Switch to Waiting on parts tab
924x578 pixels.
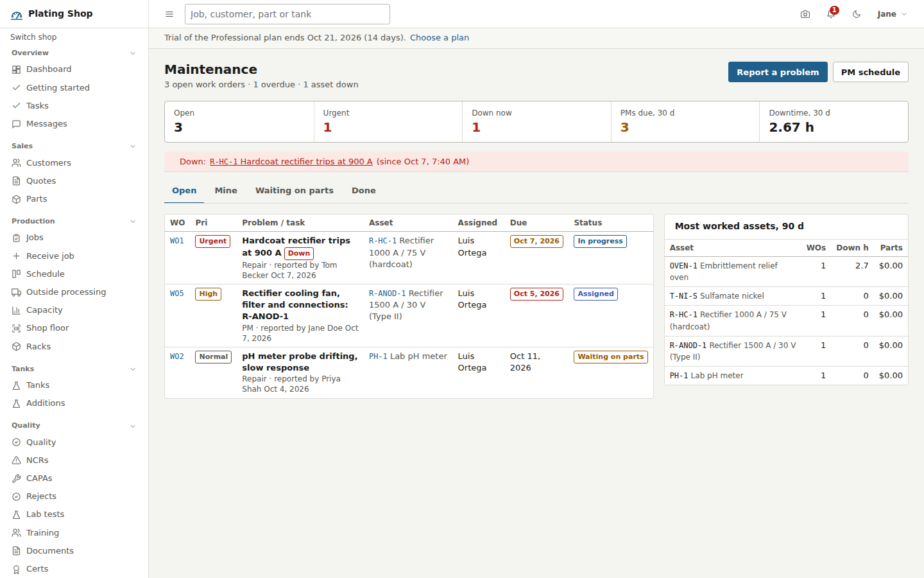295,191
